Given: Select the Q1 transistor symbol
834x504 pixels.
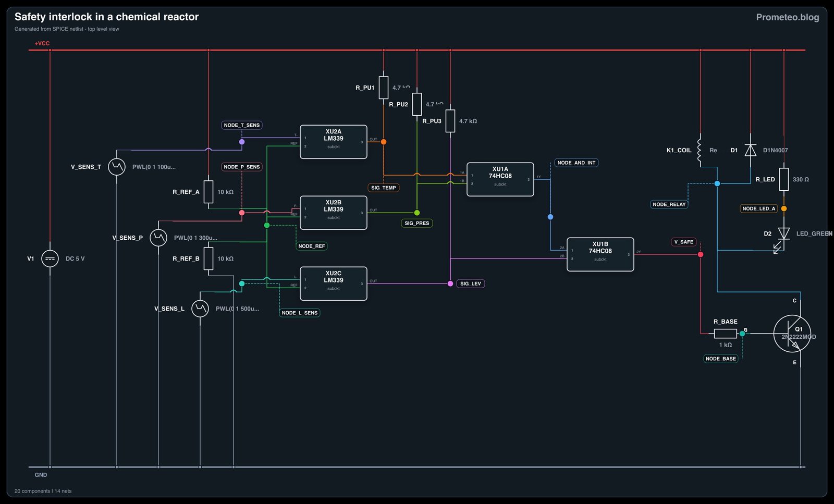Looking at the screenshot, I should point(792,334).
